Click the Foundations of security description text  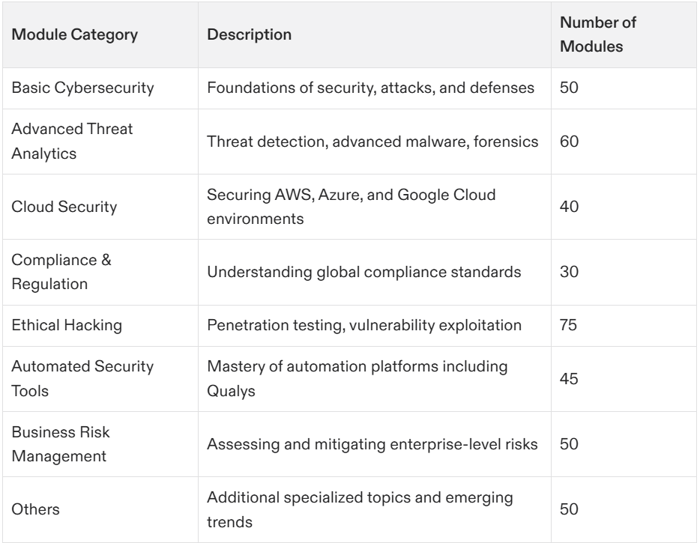point(371,88)
